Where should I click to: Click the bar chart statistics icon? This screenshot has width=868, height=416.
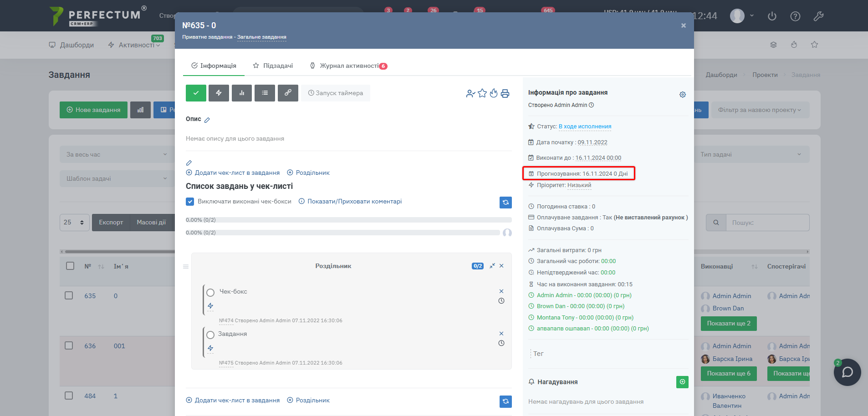(241, 93)
